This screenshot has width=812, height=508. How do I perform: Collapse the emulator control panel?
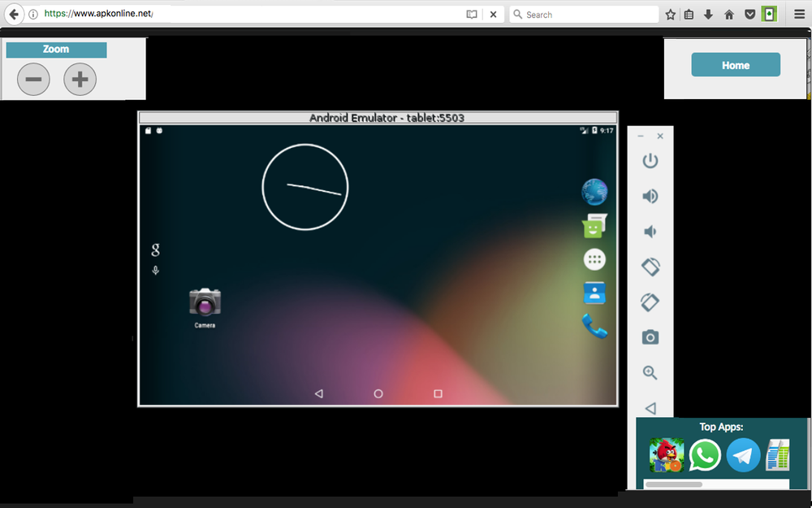(x=641, y=136)
